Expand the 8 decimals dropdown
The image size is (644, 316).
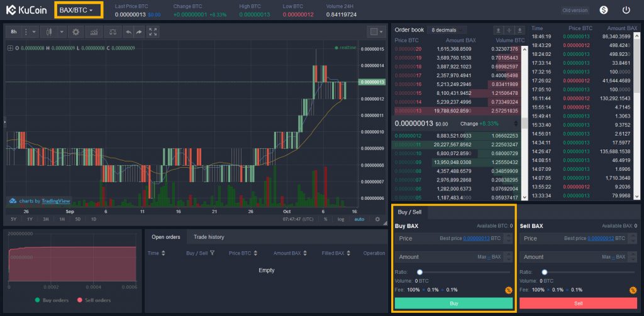coord(447,30)
